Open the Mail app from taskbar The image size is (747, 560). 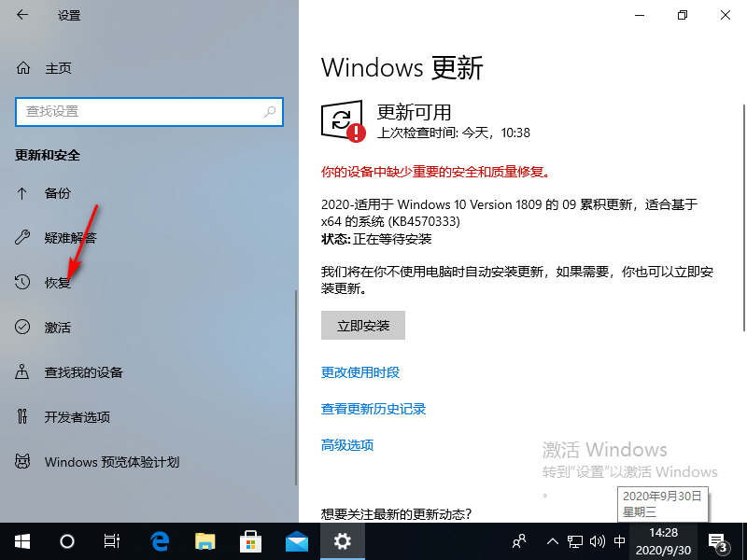tap(297, 540)
